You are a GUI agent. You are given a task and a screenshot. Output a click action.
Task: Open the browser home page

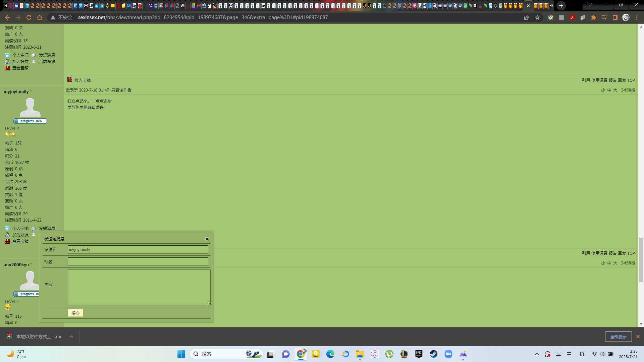click(40, 17)
